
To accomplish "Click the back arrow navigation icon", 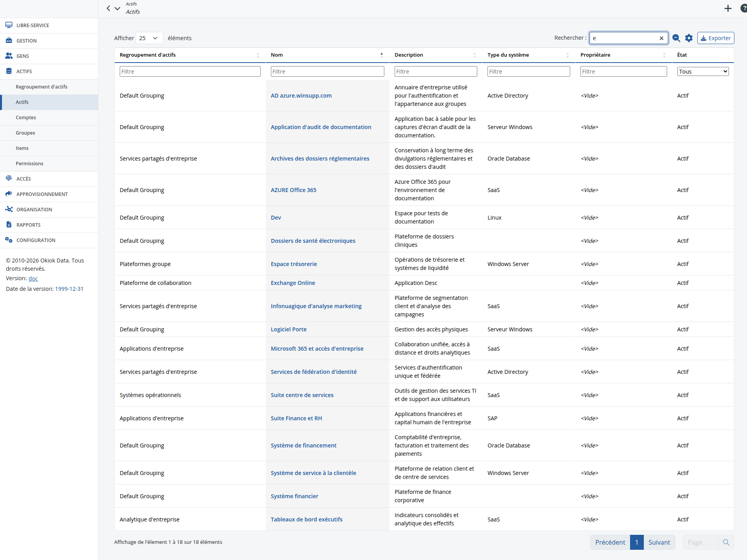I will tap(109, 8).
